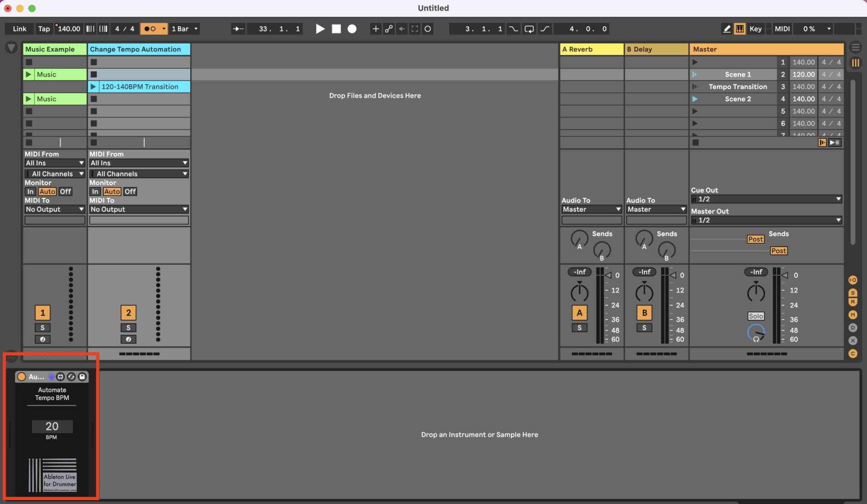Adjust the Master preview/cue volume knob

pos(756,333)
